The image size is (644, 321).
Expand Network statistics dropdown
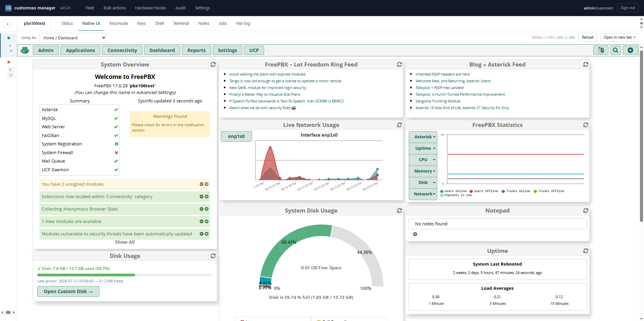pyautogui.click(x=423, y=194)
